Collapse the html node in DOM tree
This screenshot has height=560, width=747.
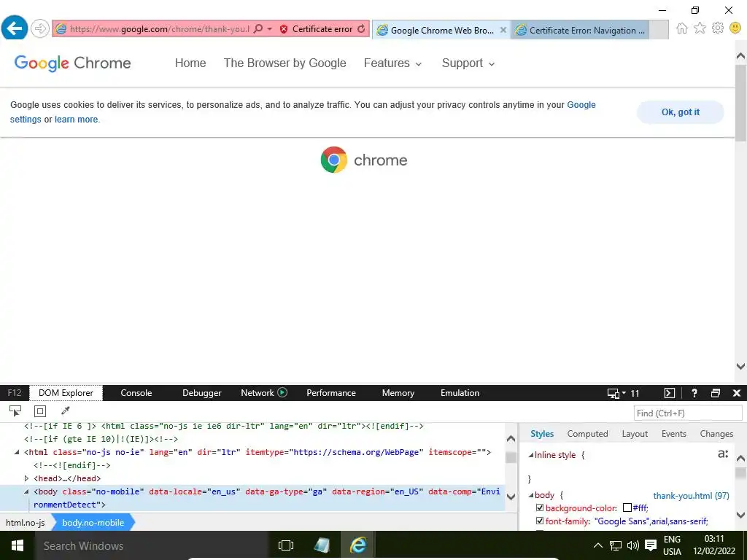pyautogui.click(x=17, y=452)
